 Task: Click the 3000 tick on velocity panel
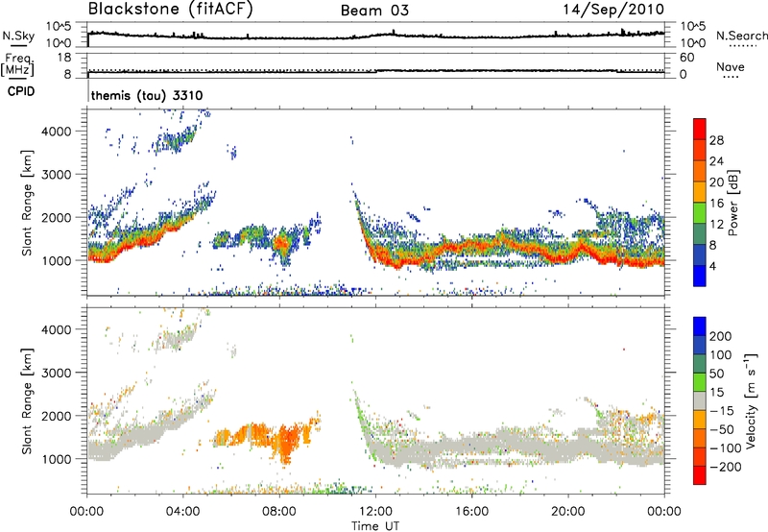tap(57, 373)
